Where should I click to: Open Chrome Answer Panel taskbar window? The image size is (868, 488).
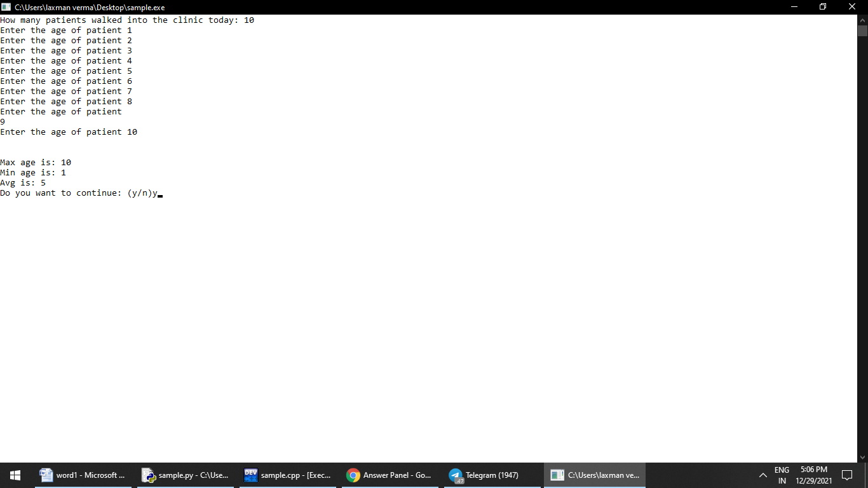[390, 475]
